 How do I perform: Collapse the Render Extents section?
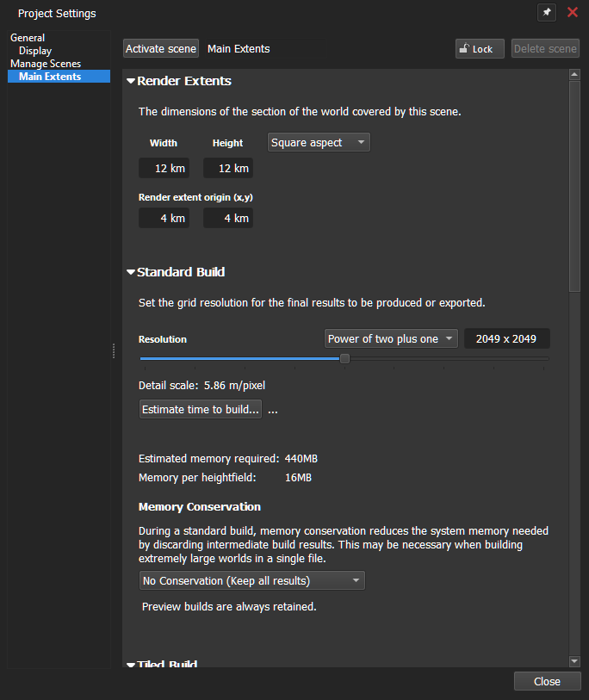(x=131, y=82)
